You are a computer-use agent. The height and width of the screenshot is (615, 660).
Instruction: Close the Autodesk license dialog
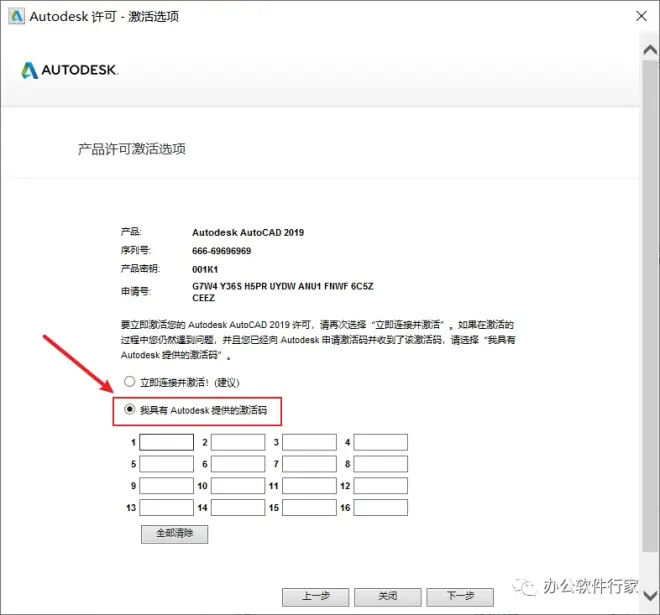(x=641, y=16)
